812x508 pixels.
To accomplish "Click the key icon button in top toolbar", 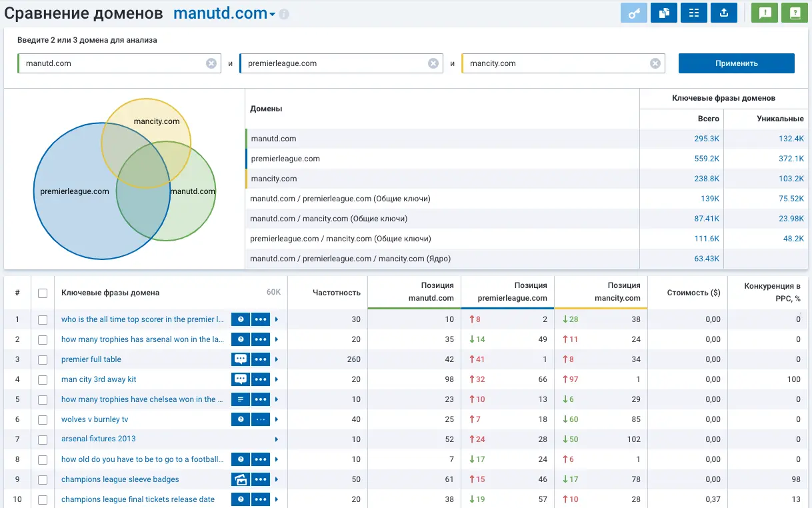I will point(633,13).
